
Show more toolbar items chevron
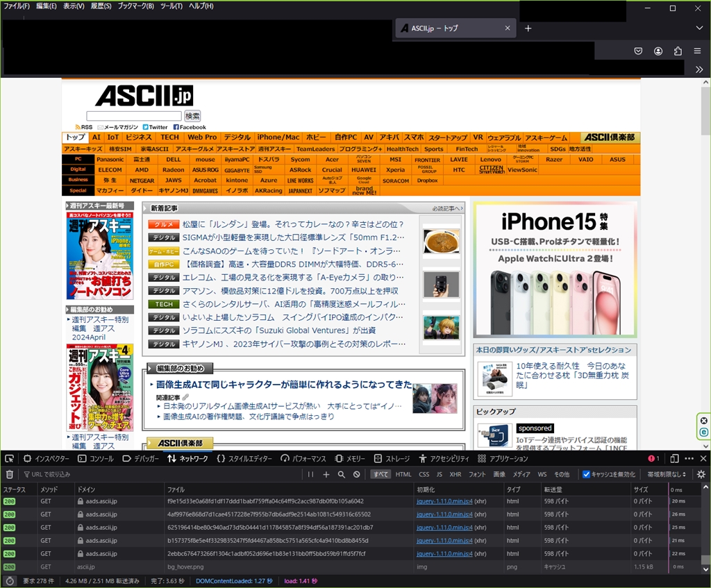click(699, 69)
